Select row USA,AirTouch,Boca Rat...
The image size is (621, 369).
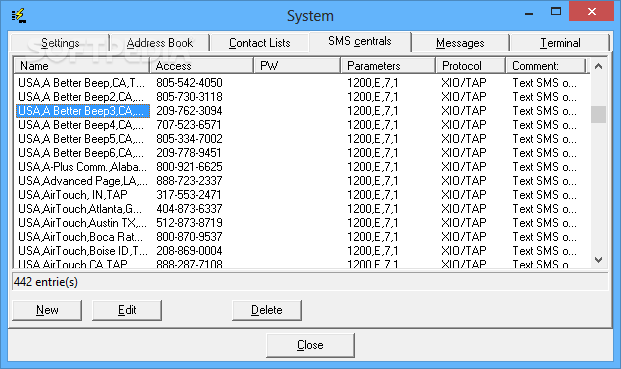303,237
